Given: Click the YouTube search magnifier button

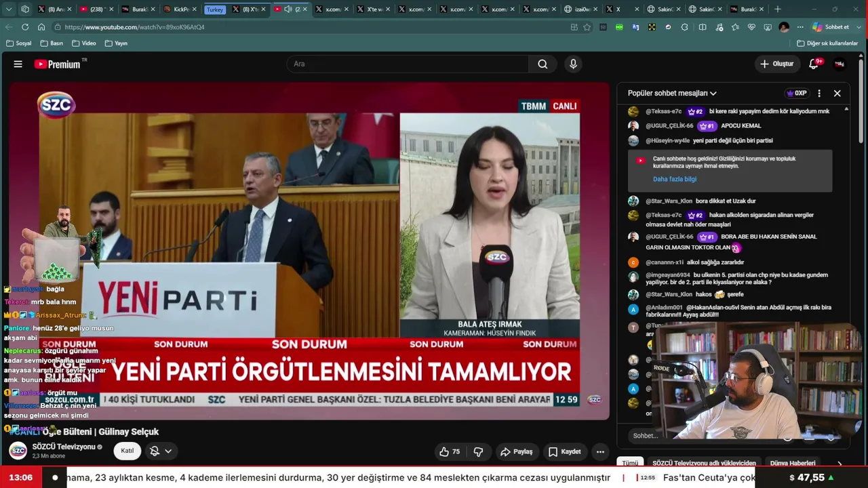Looking at the screenshot, I should click(x=542, y=64).
